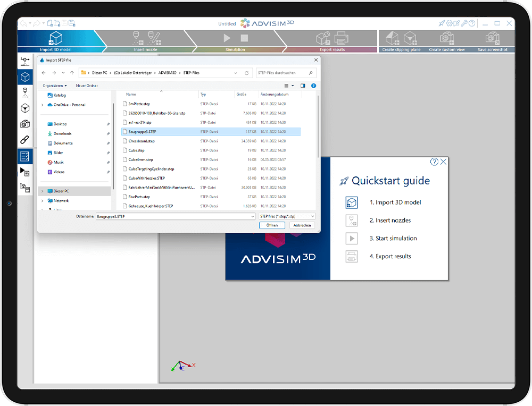Click the redo arrow in title bar
Viewport: 532px width, 406px height.
tap(37, 23)
